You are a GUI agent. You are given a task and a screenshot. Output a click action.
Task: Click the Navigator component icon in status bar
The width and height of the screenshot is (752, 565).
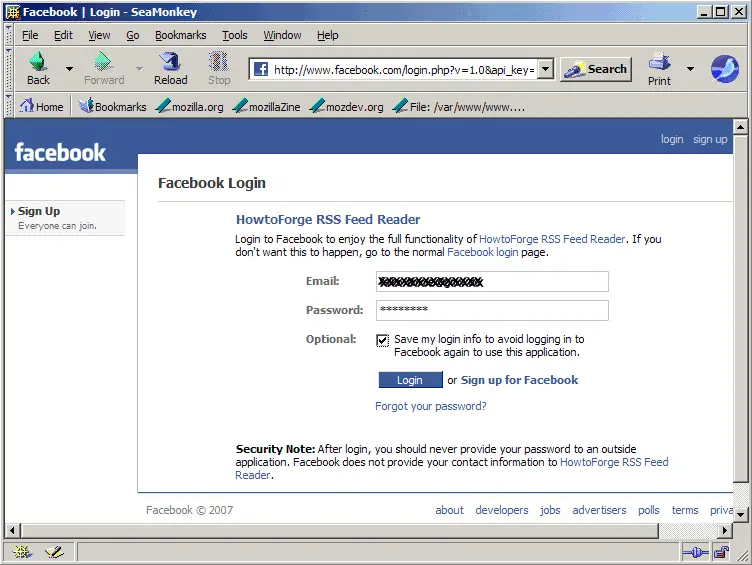pos(22,552)
